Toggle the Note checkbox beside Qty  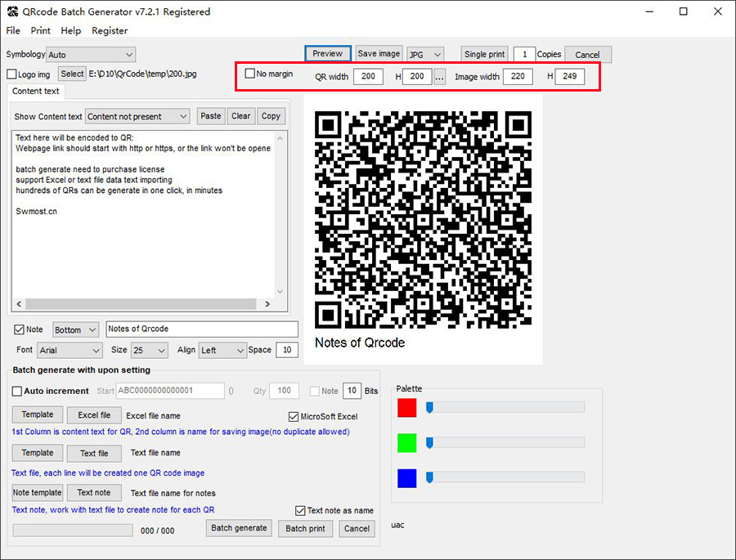315,391
